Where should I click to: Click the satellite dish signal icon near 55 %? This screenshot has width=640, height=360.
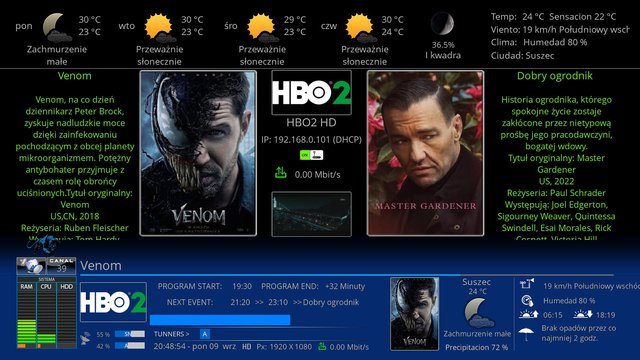pyautogui.click(x=85, y=339)
